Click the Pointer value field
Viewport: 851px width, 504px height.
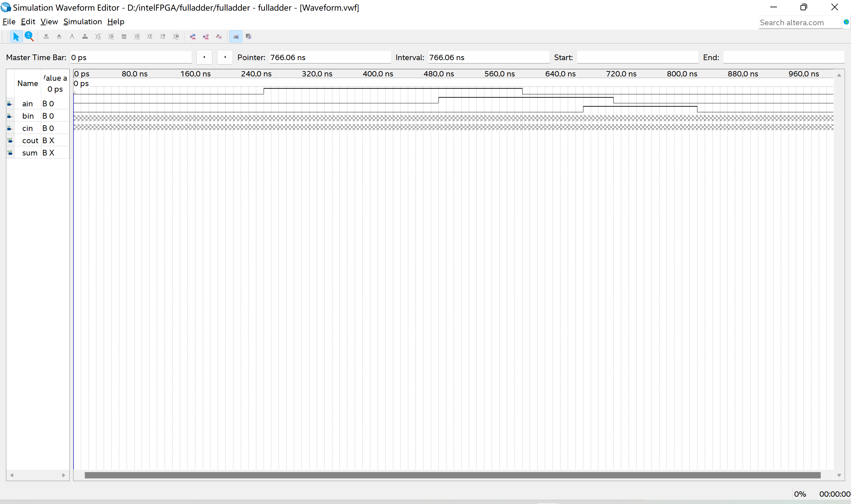pyautogui.click(x=330, y=57)
